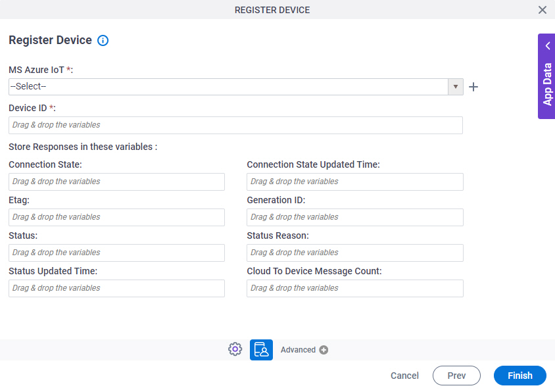Open the MS Azure IoT dropdown
The height and width of the screenshot is (392, 555).
[455, 86]
